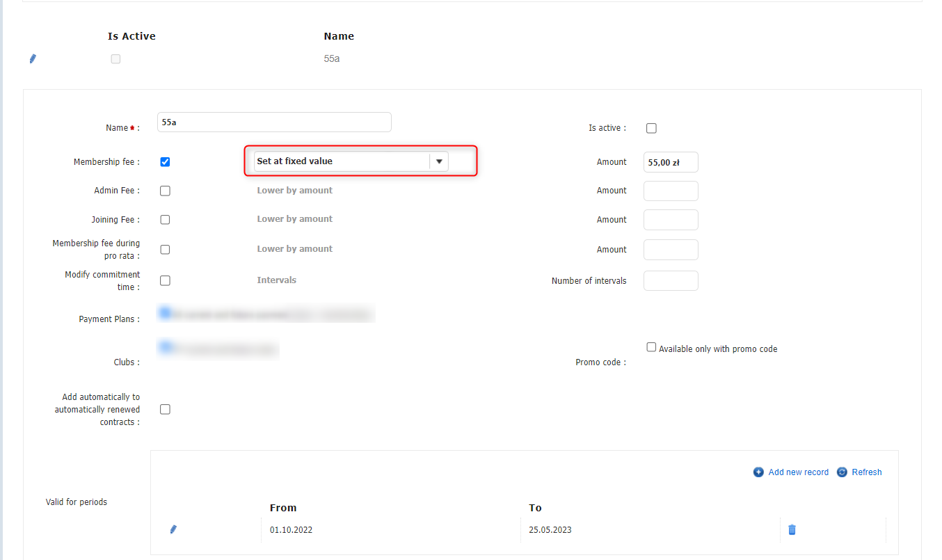The height and width of the screenshot is (560, 942).
Task: Open the Set at fixed value dropdown arrow
Action: (x=439, y=161)
